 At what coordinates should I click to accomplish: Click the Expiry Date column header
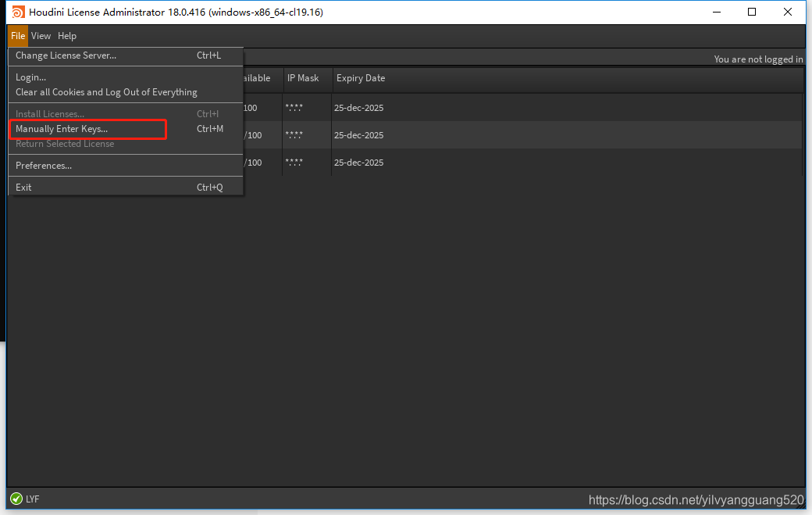(361, 78)
